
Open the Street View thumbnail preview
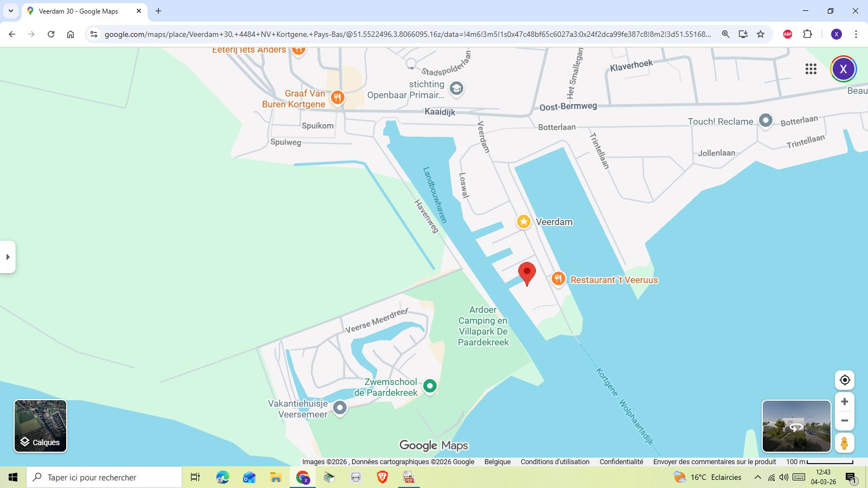(x=796, y=426)
